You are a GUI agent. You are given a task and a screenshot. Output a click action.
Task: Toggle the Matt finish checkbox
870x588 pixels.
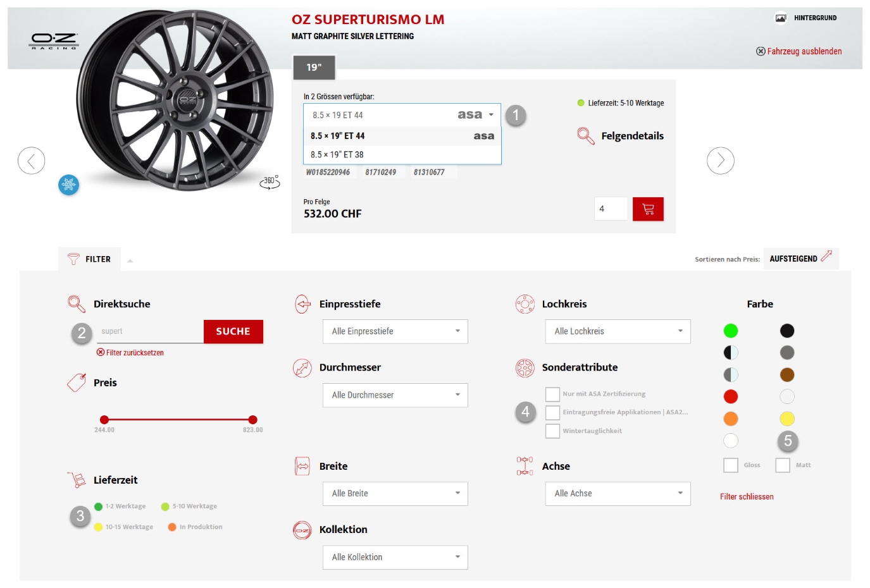coord(783,465)
